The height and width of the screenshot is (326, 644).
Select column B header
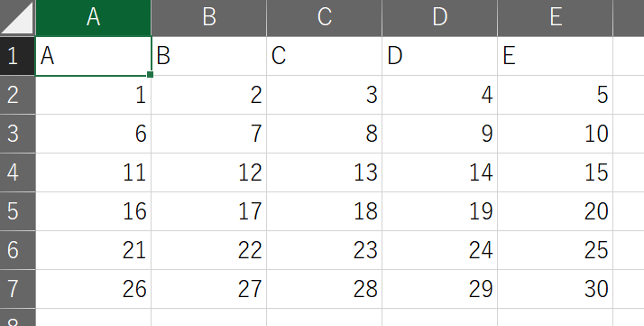tap(209, 18)
